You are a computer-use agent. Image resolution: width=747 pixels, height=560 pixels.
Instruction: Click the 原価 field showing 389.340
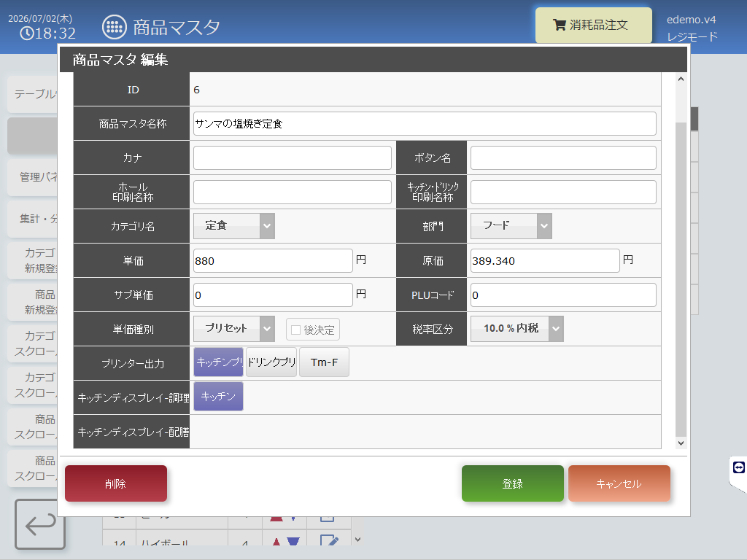point(545,260)
